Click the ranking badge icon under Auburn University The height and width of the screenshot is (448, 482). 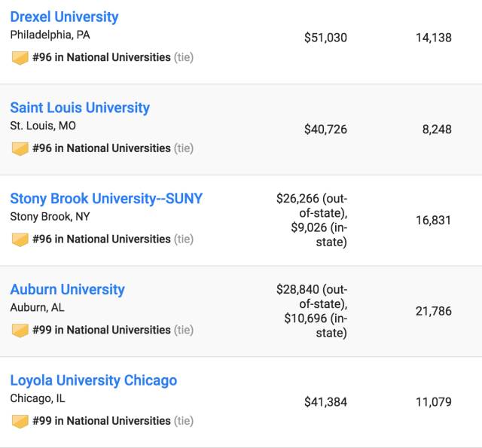click(20, 331)
